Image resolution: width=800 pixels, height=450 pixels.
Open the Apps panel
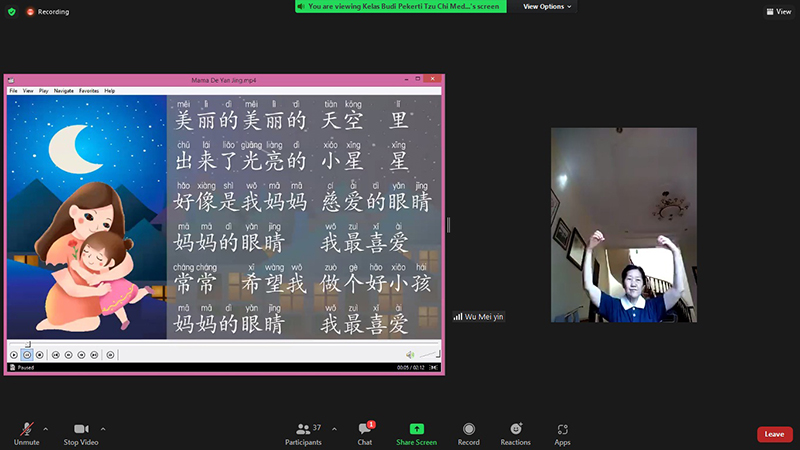[563, 429]
